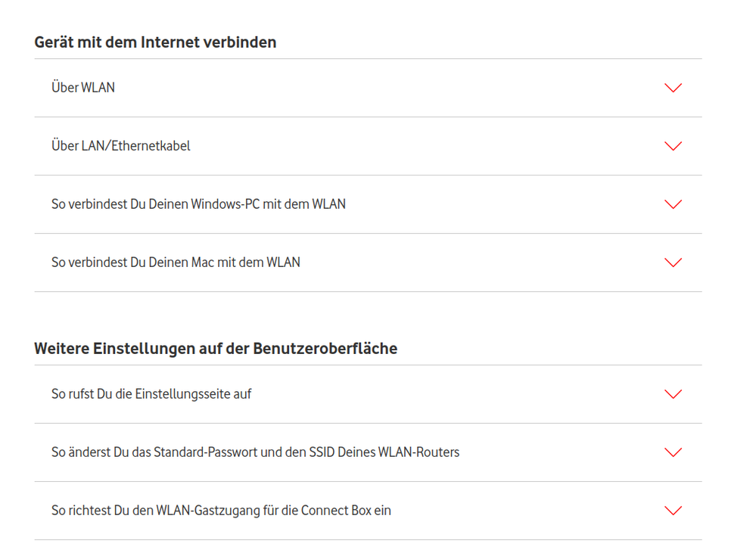Open 'So verbindest Du Deinen Mac mit dem WLAN'
Viewport: 756px width, 559px height.
coord(176,262)
